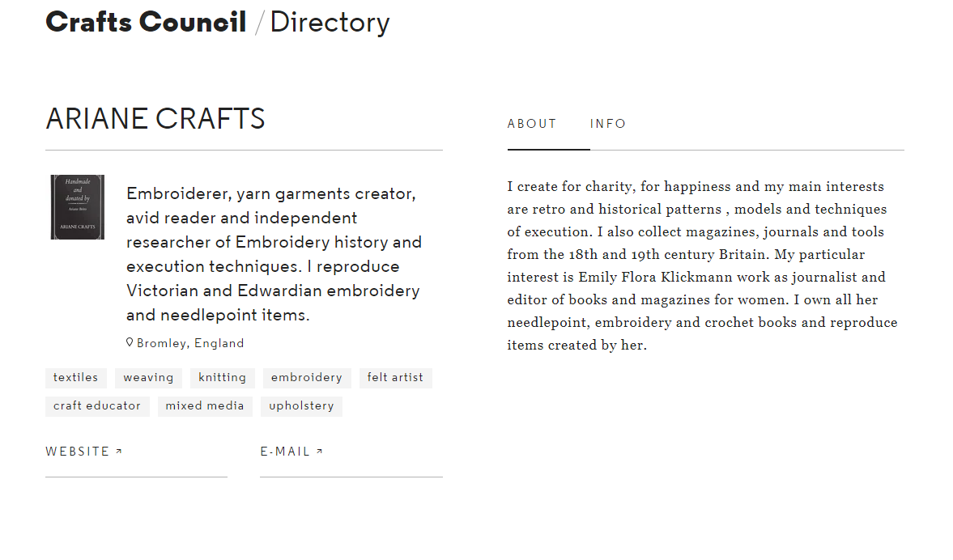Viewport: 953px width, 560px height.
Task: Click the arrow icon next to E-MAIL
Action: [x=320, y=452]
